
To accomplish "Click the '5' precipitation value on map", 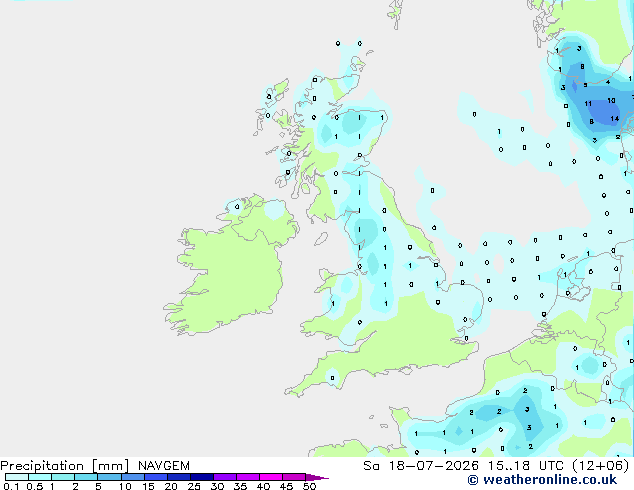I will point(585,85).
